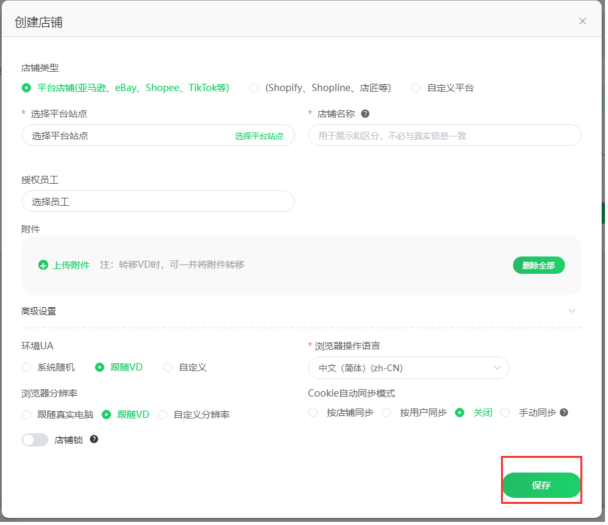Choose 手动同步 cookie mode
The image size is (608, 525).
coord(507,414)
